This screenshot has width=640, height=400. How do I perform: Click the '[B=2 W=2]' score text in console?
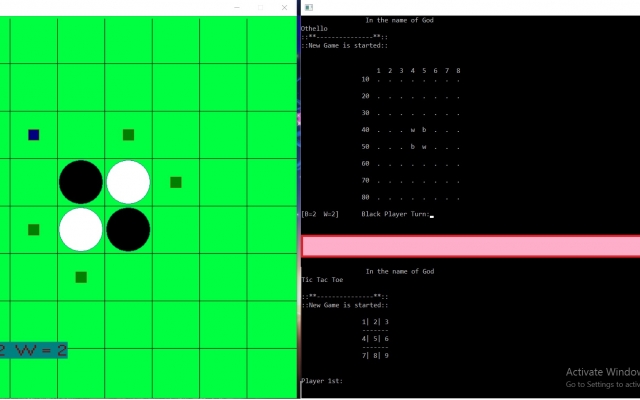click(320, 214)
